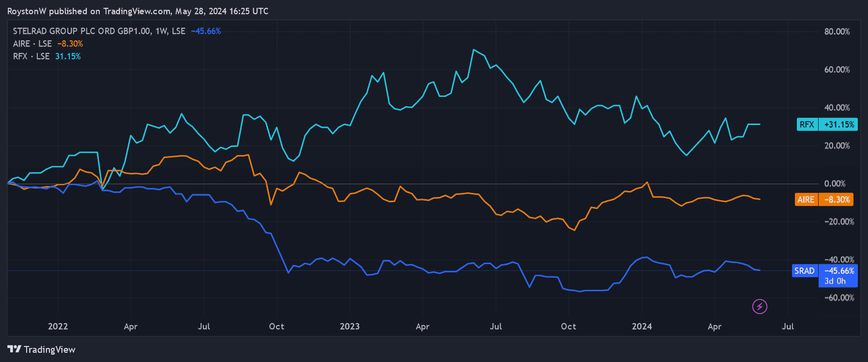Select the blue SRAD price tag
868x362 pixels.
point(804,271)
